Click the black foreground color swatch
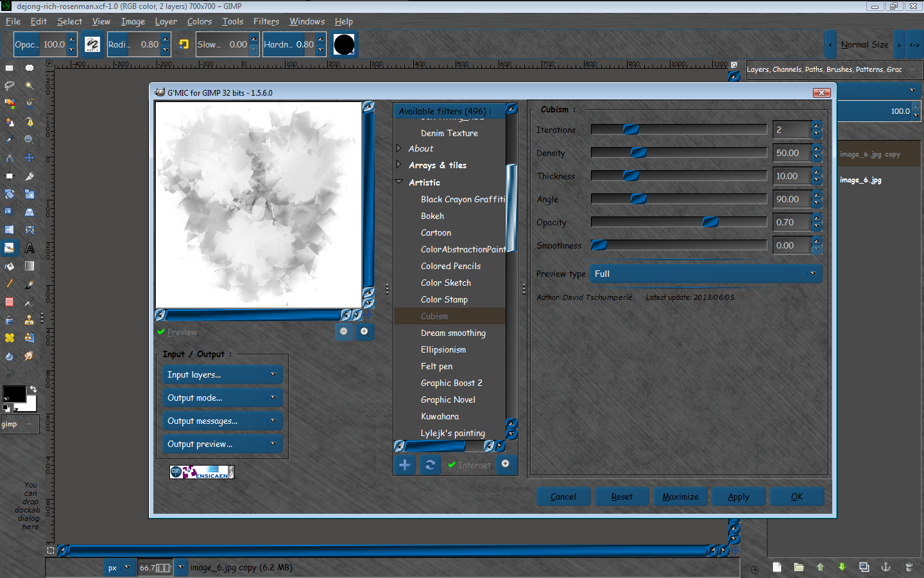 [14, 393]
